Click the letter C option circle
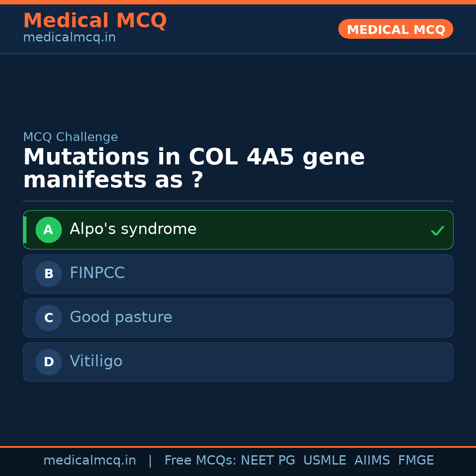This screenshot has width=476, height=476. (48, 318)
